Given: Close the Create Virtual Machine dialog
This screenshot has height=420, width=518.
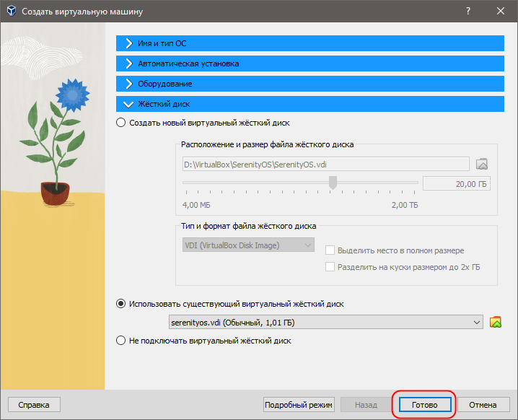Looking at the screenshot, I should (501, 11).
